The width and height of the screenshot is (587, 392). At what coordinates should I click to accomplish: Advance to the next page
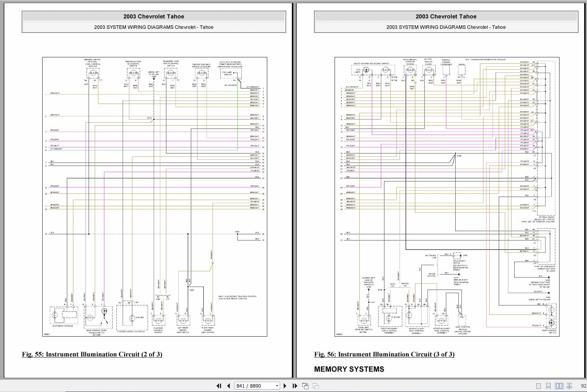coord(285,386)
